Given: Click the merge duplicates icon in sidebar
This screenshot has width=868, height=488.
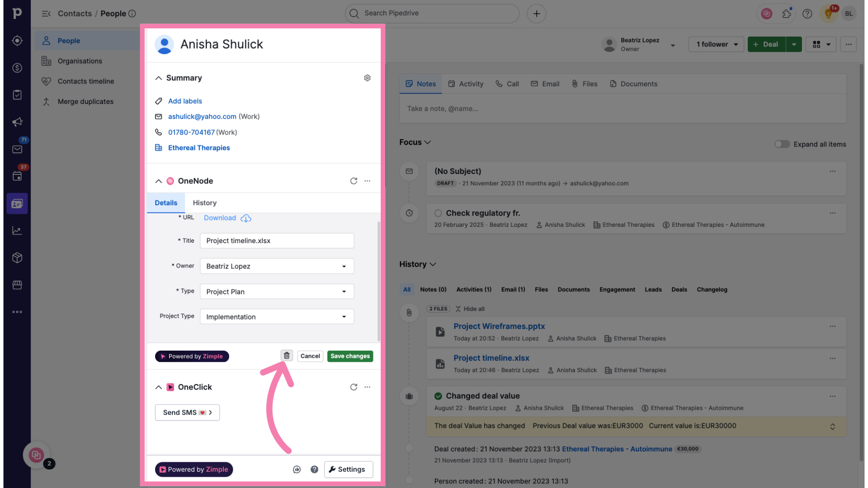Looking at the screenshot, I should (x=47, y=101).
